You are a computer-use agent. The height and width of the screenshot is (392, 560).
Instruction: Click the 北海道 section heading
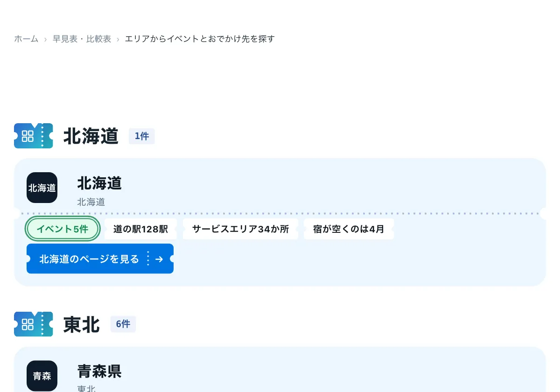[91, 136]
